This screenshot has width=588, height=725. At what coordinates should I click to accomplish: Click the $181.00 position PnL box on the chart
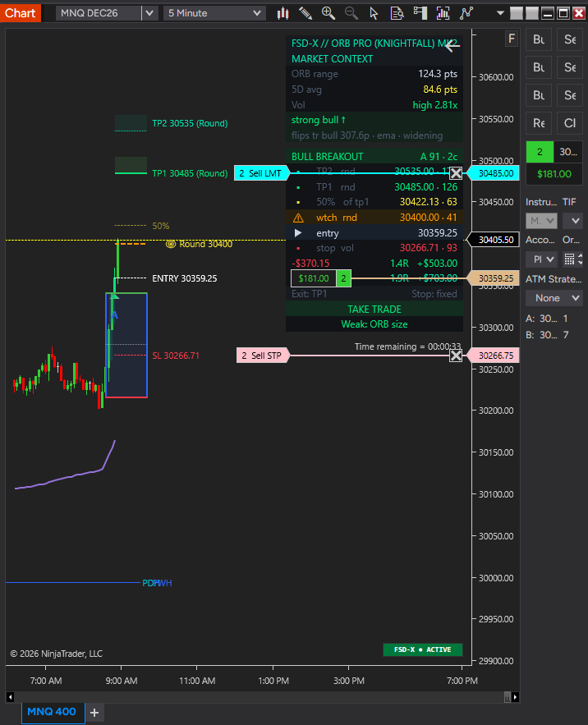[x=314, y=278]
